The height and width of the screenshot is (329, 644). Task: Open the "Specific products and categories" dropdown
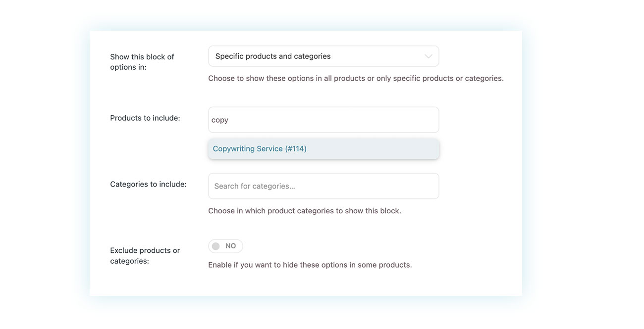tap(323, 56)
